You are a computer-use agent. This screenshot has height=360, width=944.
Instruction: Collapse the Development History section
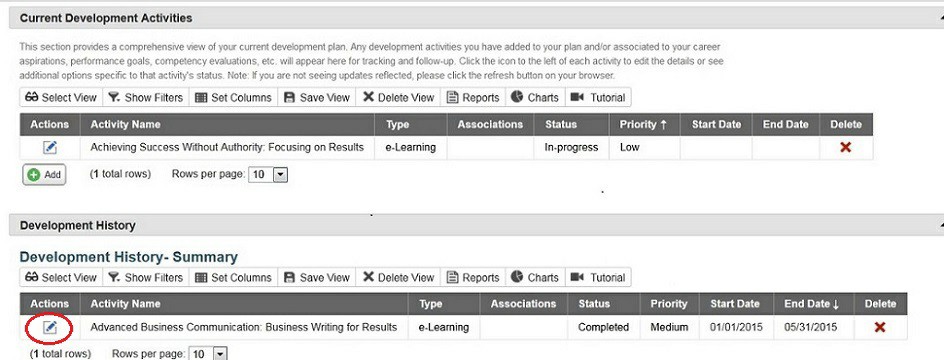click(x=940, y=226)
